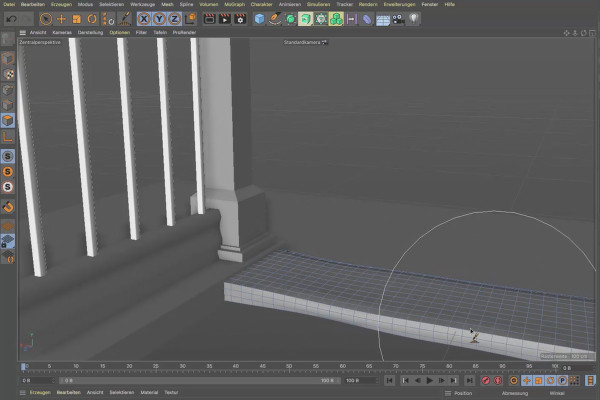This screenshot has width=600, height=400.
Task: Click the viewport hamburger menu icon
Action: (x=23, y=33)
